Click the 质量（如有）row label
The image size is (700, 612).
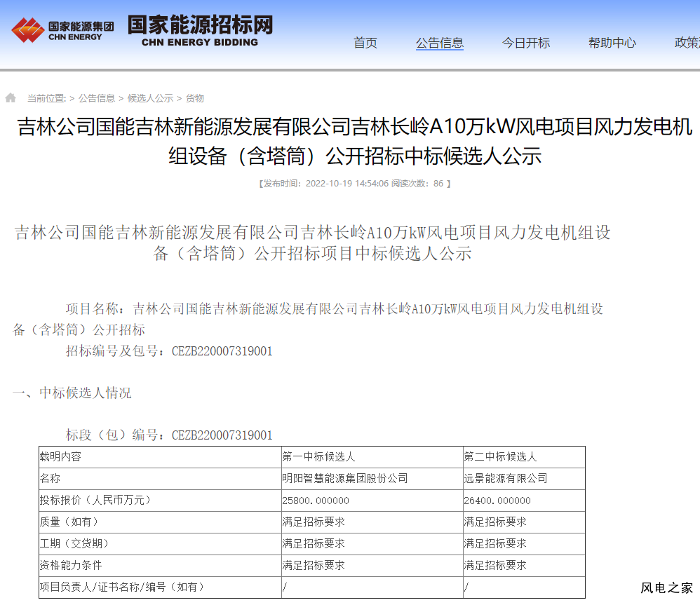coord(160,522)
